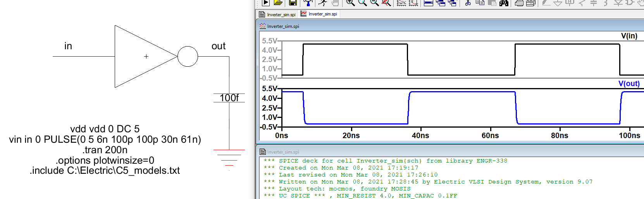
Task: Zoom to fit with crossed-out magnifier icon
Action: point(386,3)
